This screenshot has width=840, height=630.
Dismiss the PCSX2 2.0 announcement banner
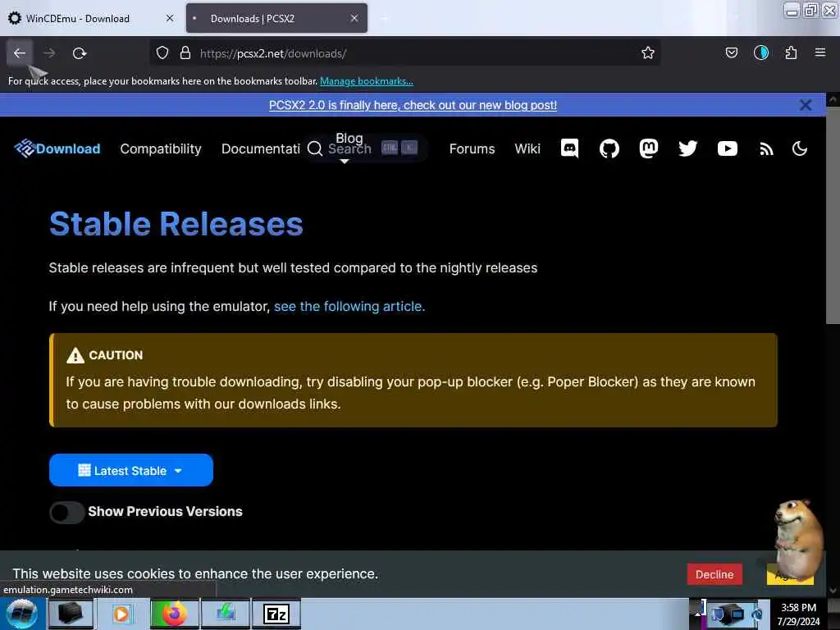(x=806, y=105)
